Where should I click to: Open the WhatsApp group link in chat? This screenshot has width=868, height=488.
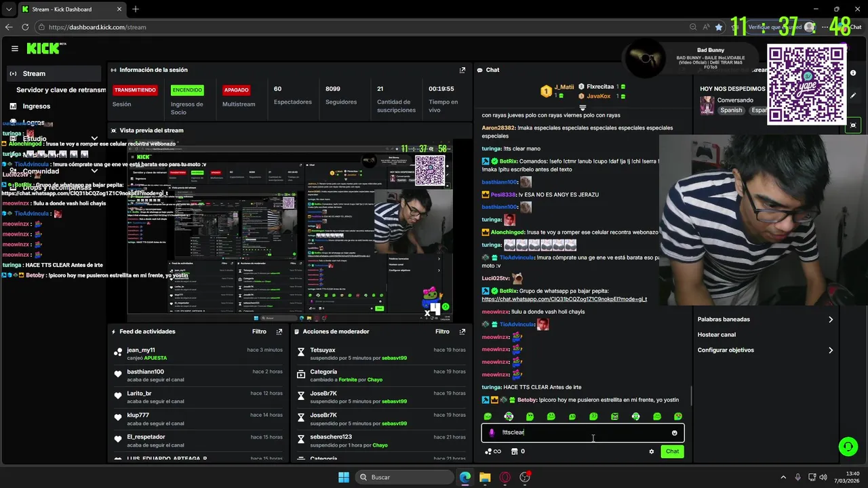coord(564,299)
